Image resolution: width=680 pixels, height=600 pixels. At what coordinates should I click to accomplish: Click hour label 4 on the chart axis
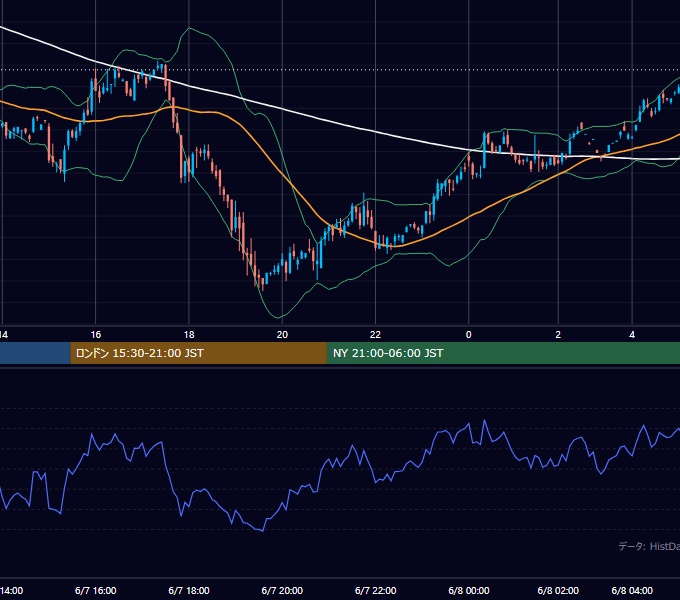[632, 335]
